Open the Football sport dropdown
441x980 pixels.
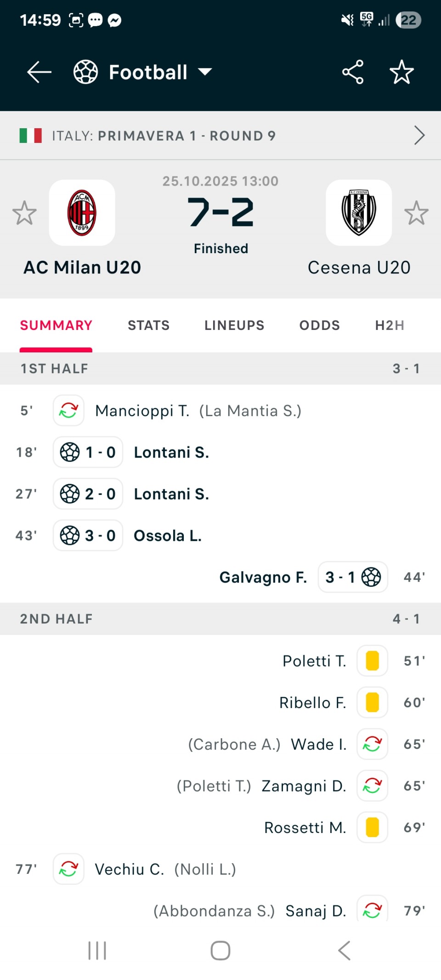point(143,72)
